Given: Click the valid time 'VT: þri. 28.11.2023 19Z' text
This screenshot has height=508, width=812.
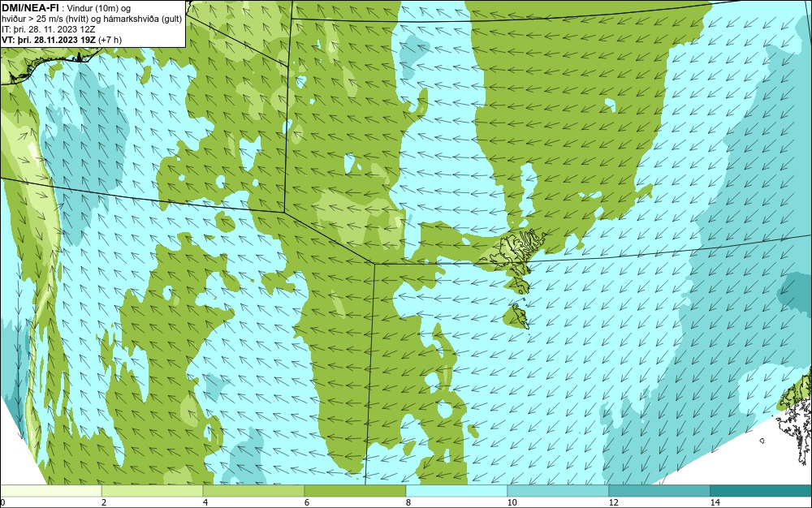Looking at the screenshot, I should coord(49,39).
